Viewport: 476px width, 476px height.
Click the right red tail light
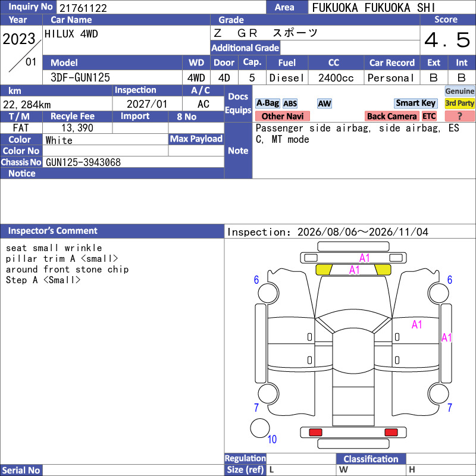pos(391,433)
